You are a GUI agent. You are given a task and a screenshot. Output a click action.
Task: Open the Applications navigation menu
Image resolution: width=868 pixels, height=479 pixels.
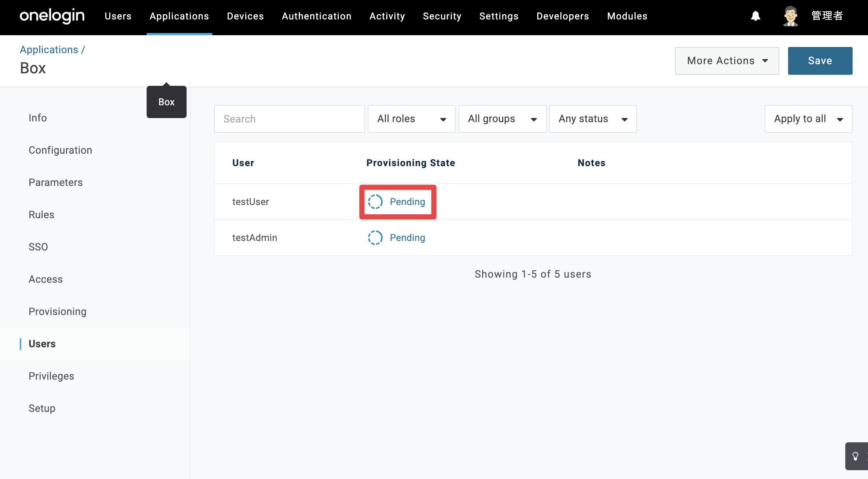179,16
